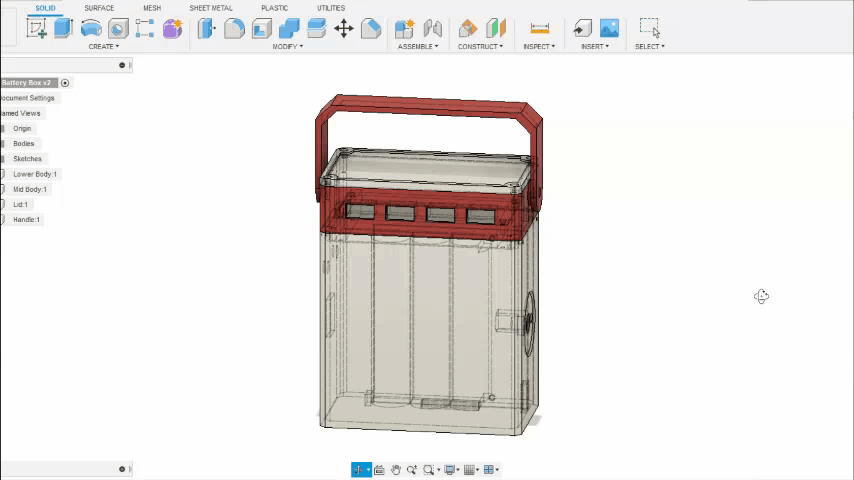
Task: Collapse the bottom panel minus button
Action: coord(122,469)
